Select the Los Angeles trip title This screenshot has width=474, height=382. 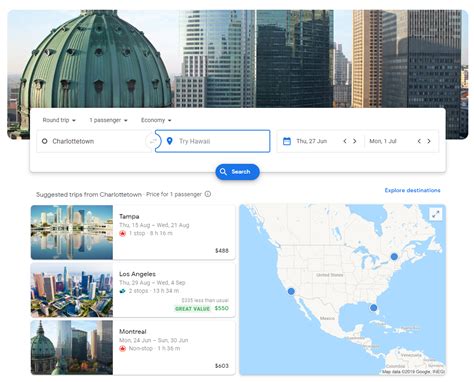137,274
